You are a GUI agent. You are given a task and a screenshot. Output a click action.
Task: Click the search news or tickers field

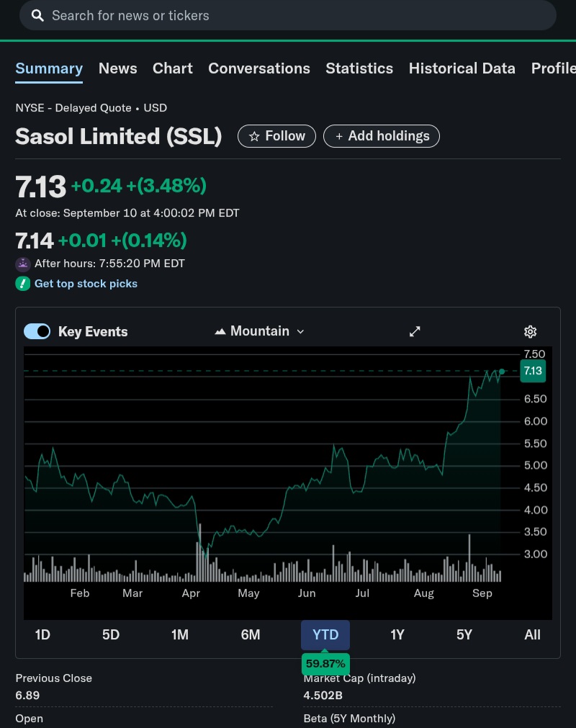click(288, 15)
